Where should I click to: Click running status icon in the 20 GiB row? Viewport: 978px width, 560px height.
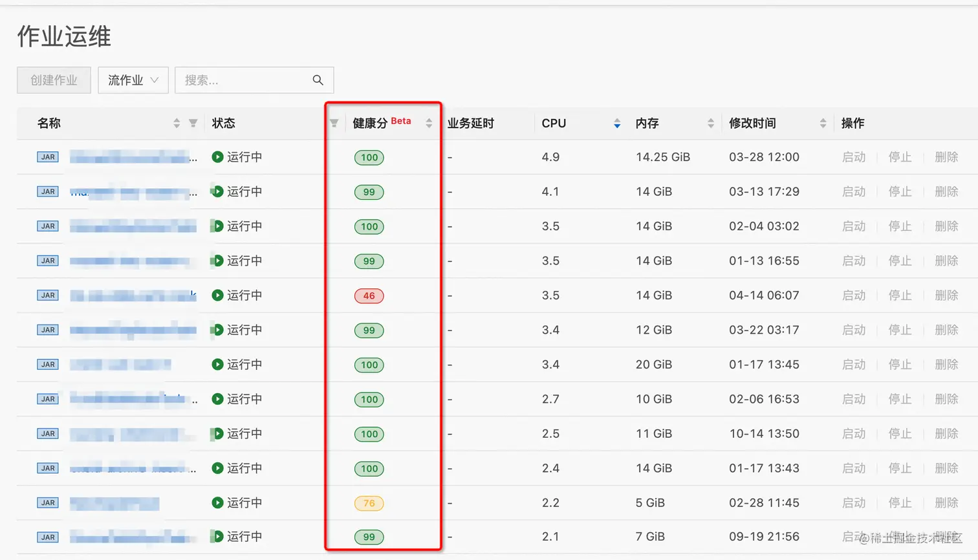pyautogui.click(x=217, y=365)
